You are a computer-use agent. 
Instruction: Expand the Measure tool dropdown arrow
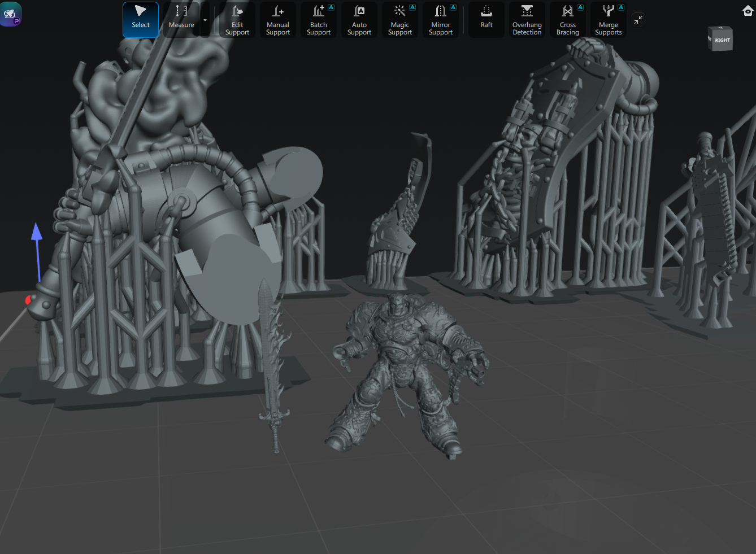point(205,20)
